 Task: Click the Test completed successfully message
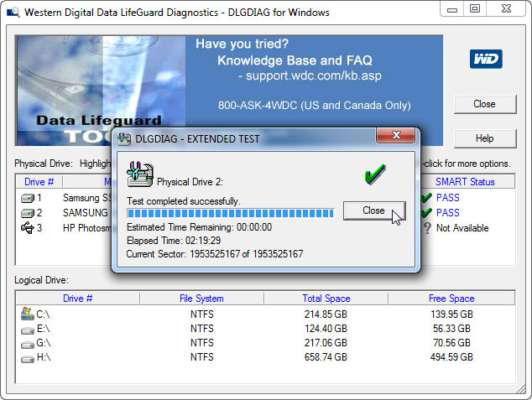pos(183,201)
